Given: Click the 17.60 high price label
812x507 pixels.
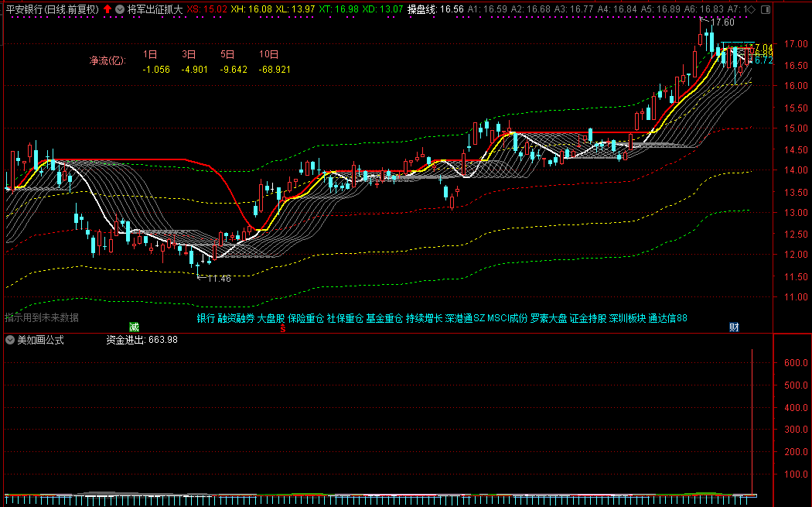Looking at the screenshot, I should tap(723, 22).
